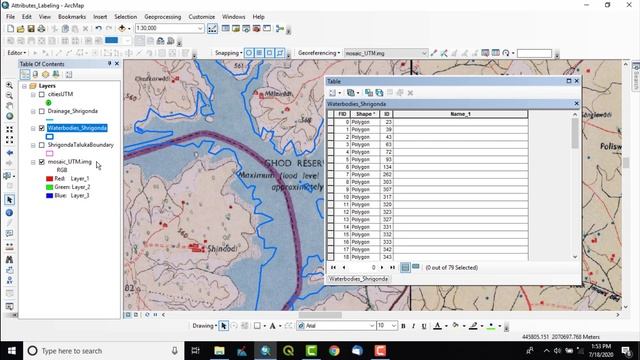Screen dimensions: 640x360
Task: Uncheck the Waterbodies_Shrigonda layer
Action: coord(42,128)
